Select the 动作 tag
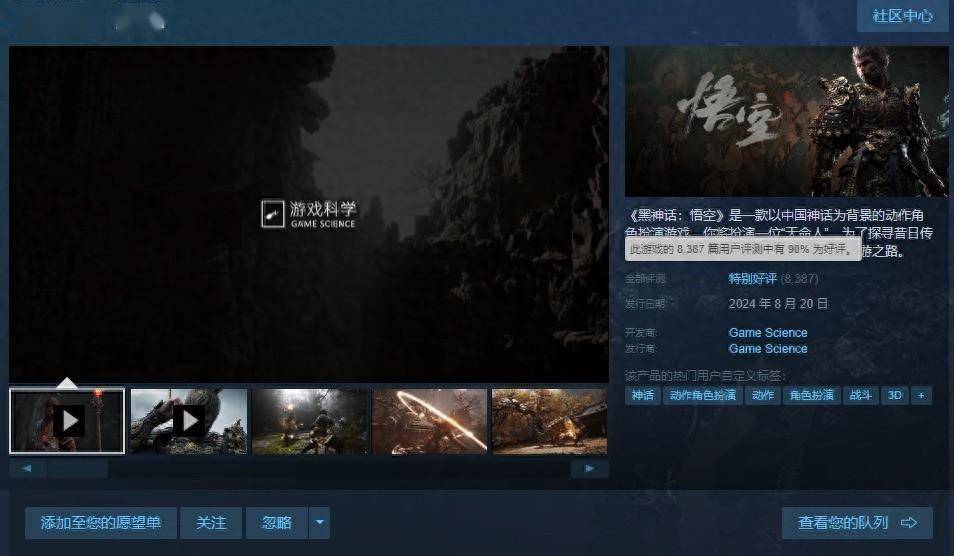 (762, 395)
